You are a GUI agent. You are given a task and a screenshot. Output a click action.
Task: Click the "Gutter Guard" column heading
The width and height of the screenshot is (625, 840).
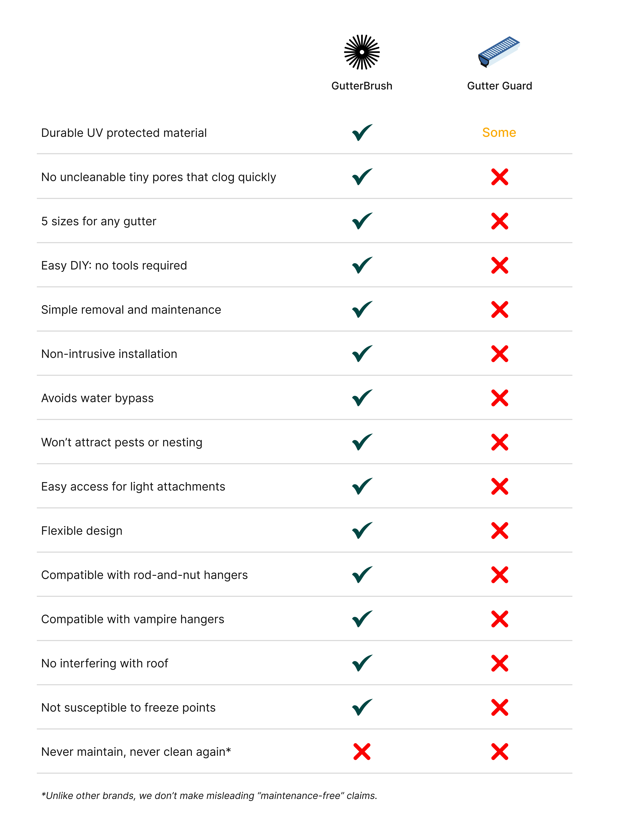point(499,86)
